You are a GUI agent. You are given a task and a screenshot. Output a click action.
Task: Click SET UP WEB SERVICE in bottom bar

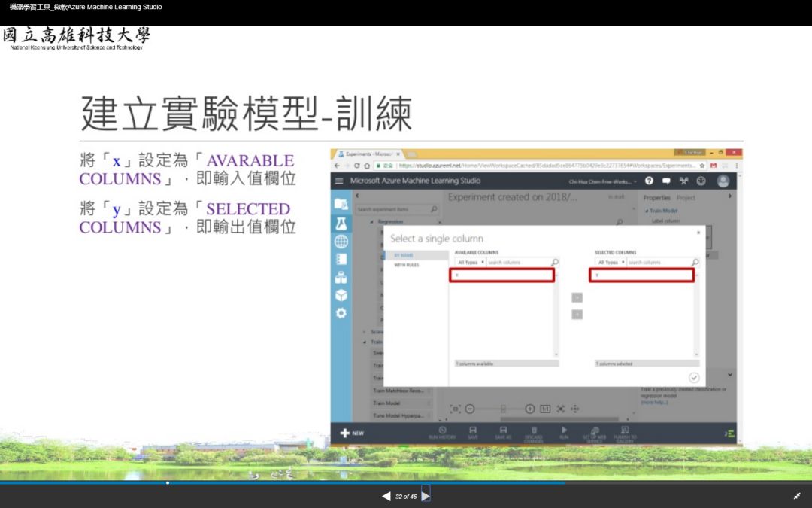(595, 434)
